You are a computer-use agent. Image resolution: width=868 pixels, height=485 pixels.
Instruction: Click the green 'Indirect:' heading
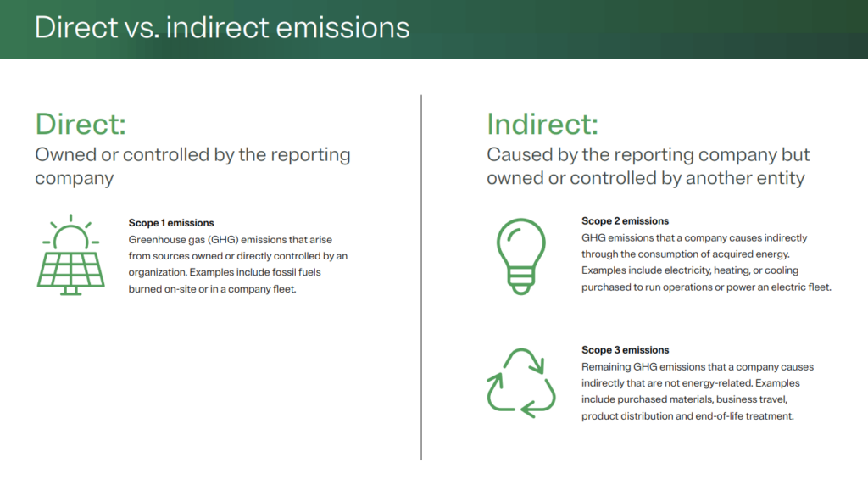click(542, 124)
